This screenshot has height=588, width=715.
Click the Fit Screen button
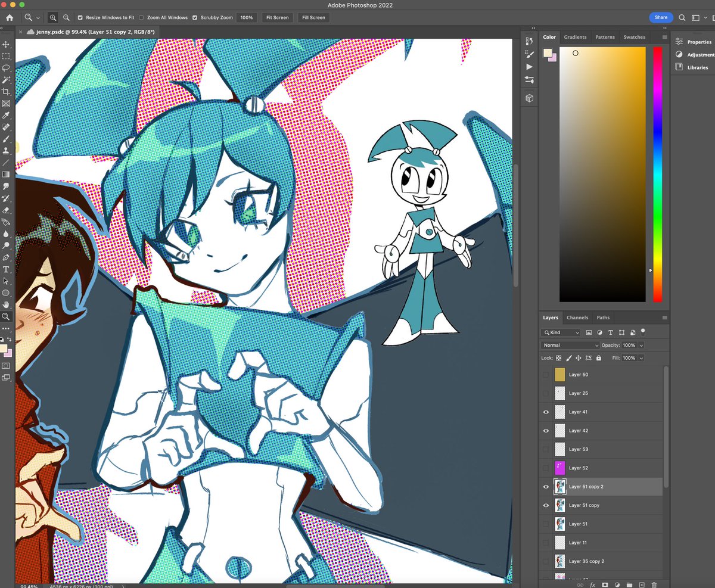pyautogui.click(x=277, y=18)
